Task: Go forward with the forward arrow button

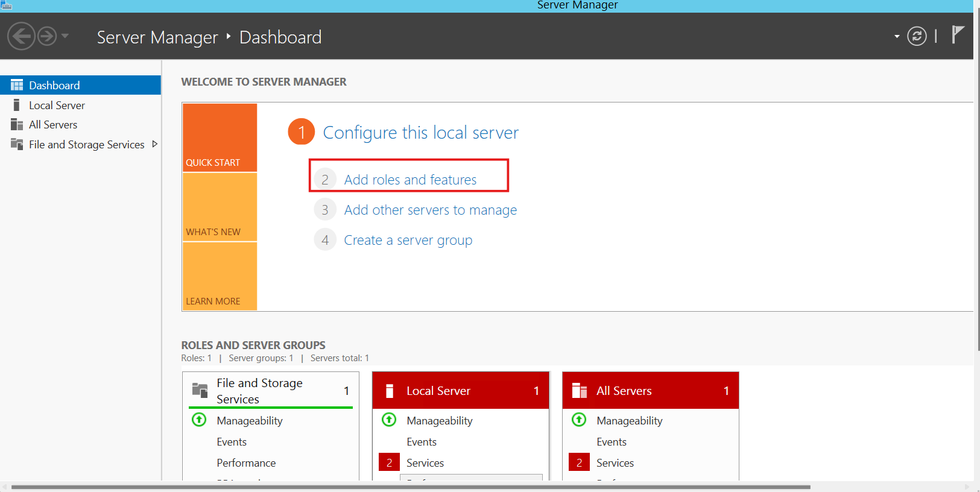Action: [x=47, y=36]
